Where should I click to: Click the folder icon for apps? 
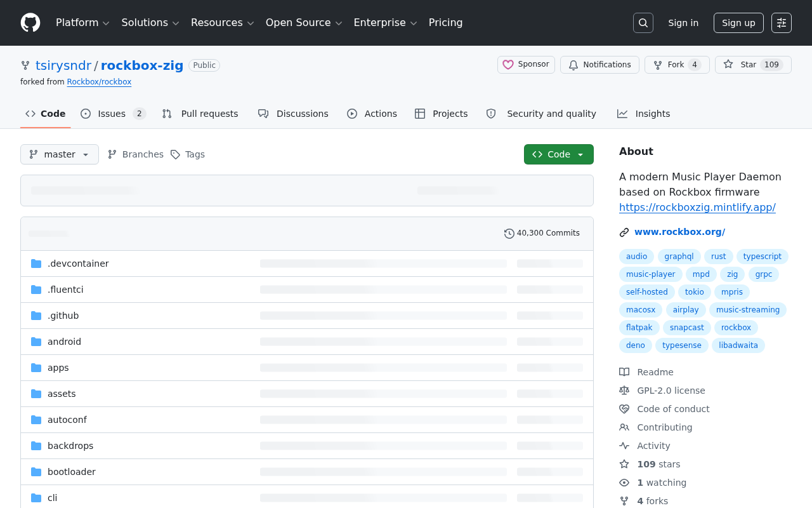pyautogui.click(x=36, y=368)
